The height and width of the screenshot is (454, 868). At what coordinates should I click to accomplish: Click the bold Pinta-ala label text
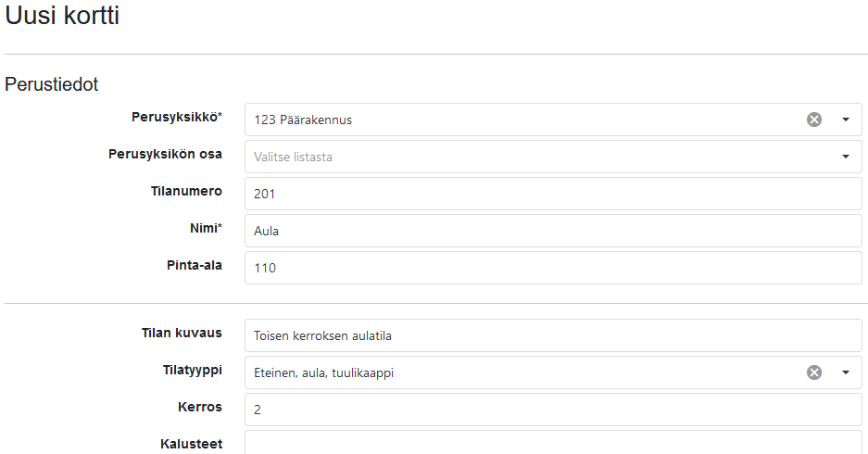tap(195, 265)
